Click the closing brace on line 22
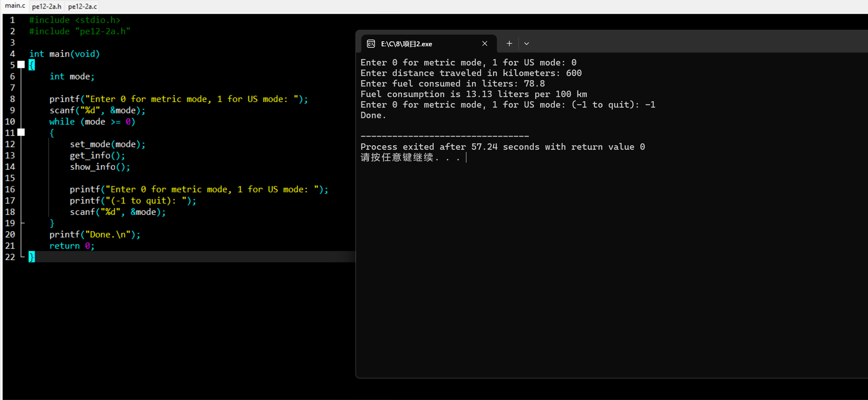 point(32,257)
